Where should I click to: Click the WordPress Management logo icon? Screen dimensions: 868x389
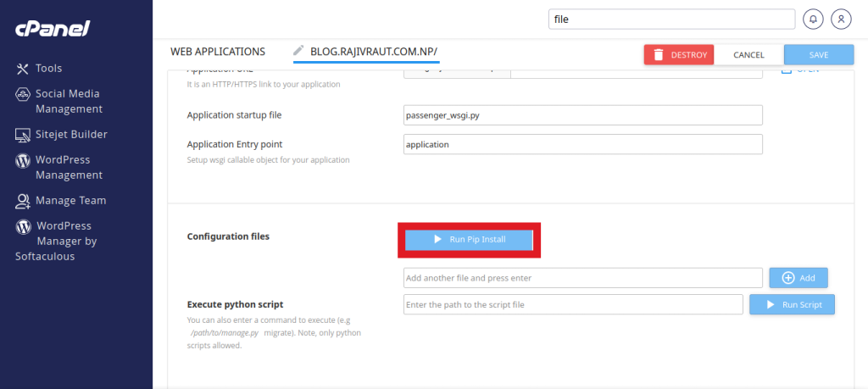22,160
